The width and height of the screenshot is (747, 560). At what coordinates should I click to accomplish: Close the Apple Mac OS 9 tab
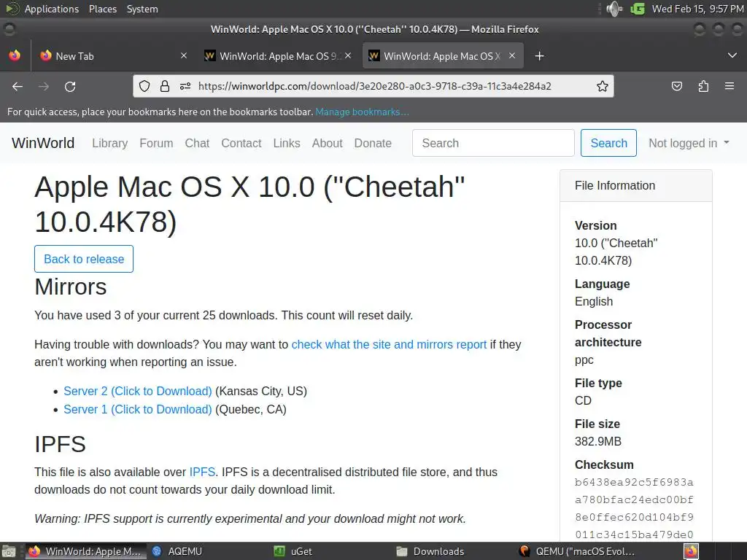(x=348, y=55)
